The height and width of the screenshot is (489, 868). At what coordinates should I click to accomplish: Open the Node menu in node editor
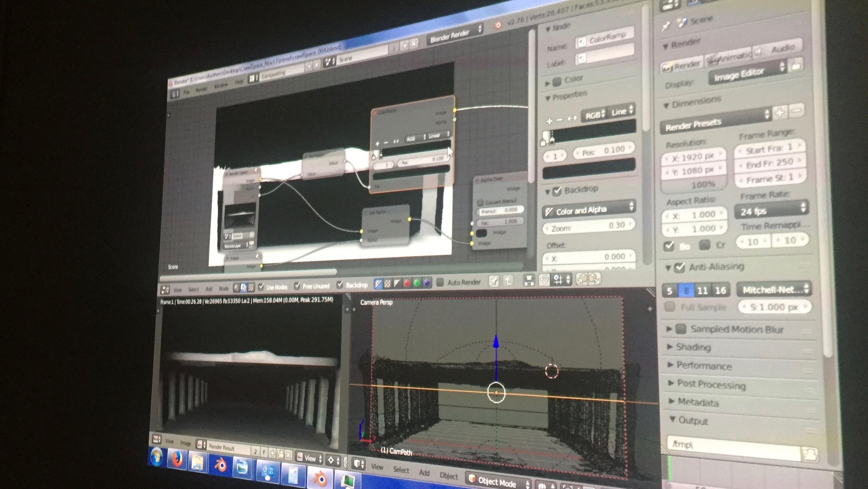pyautogui.click(x=224, y=288)
